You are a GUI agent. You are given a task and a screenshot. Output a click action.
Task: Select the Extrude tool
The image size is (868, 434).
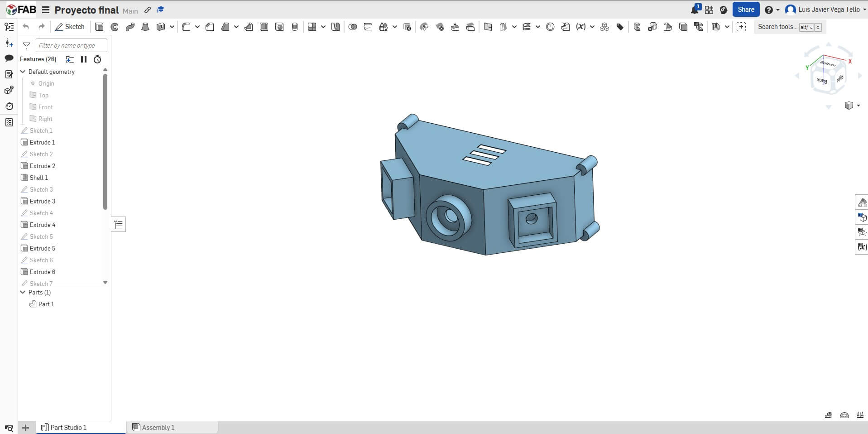click(100, 27)
